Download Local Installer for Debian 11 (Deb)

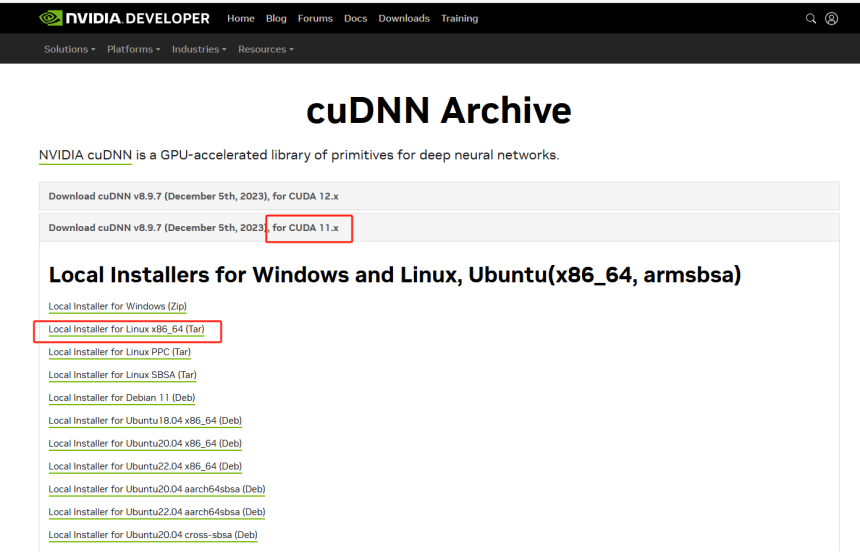pos(122,398)
